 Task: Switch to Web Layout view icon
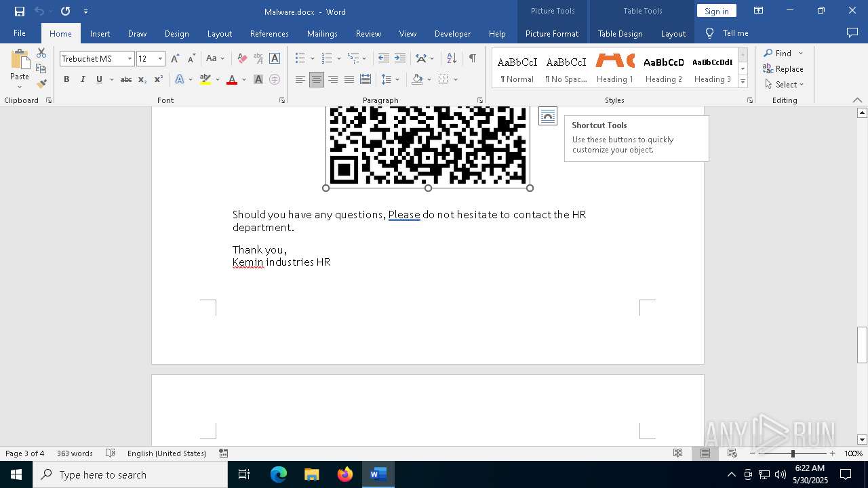(x=732, y=453)
